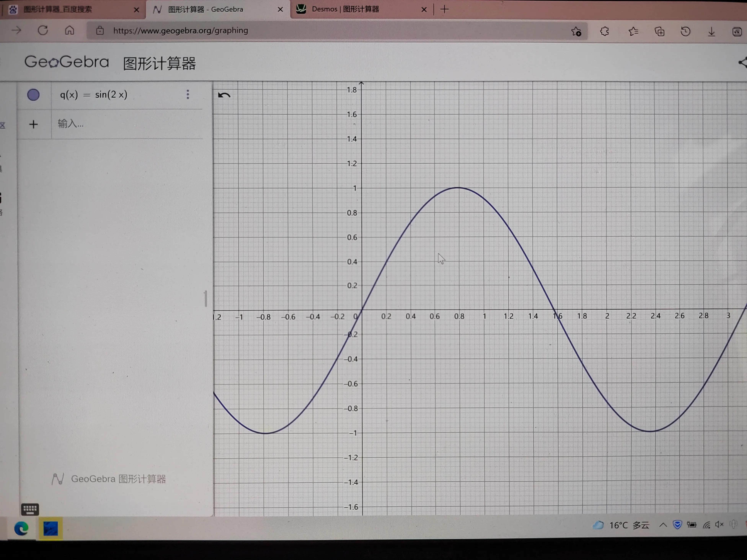This screenshot has height=560, width=747.
Task: Close the Desmos tab
Action: [424, 9]
